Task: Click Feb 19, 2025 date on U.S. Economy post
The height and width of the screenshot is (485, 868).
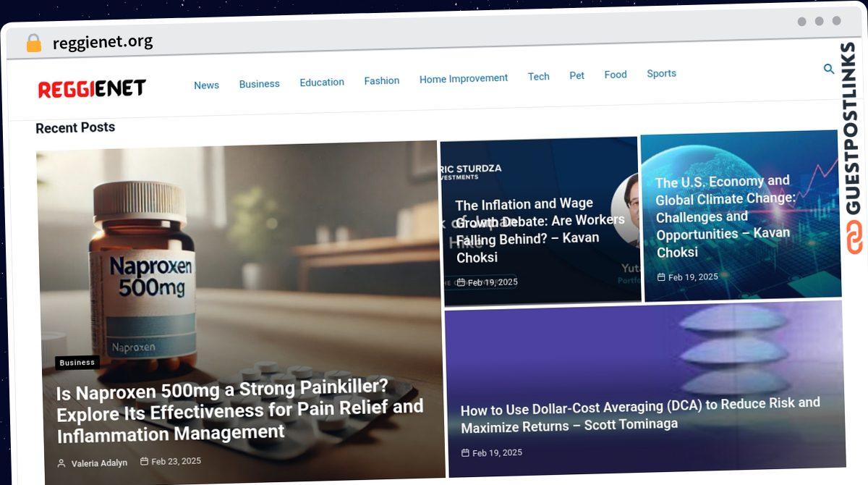Action: point(693,277)
